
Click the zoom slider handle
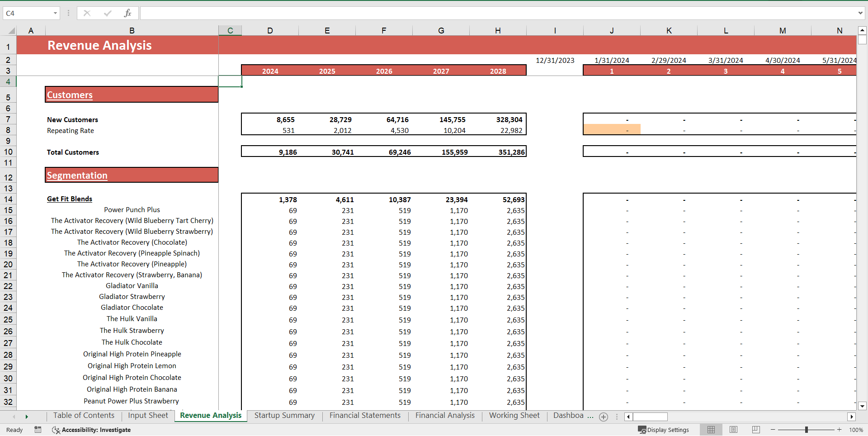807,430
